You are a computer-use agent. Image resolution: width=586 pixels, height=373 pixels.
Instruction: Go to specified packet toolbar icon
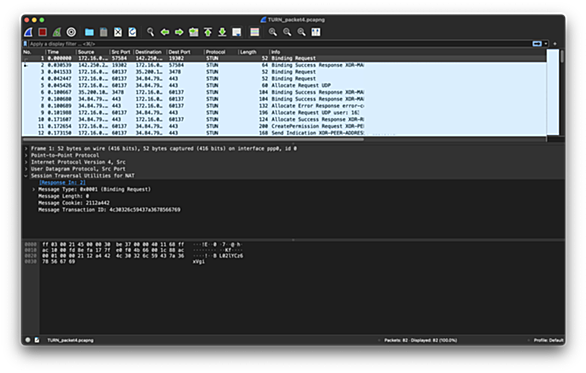coord(194,32)
